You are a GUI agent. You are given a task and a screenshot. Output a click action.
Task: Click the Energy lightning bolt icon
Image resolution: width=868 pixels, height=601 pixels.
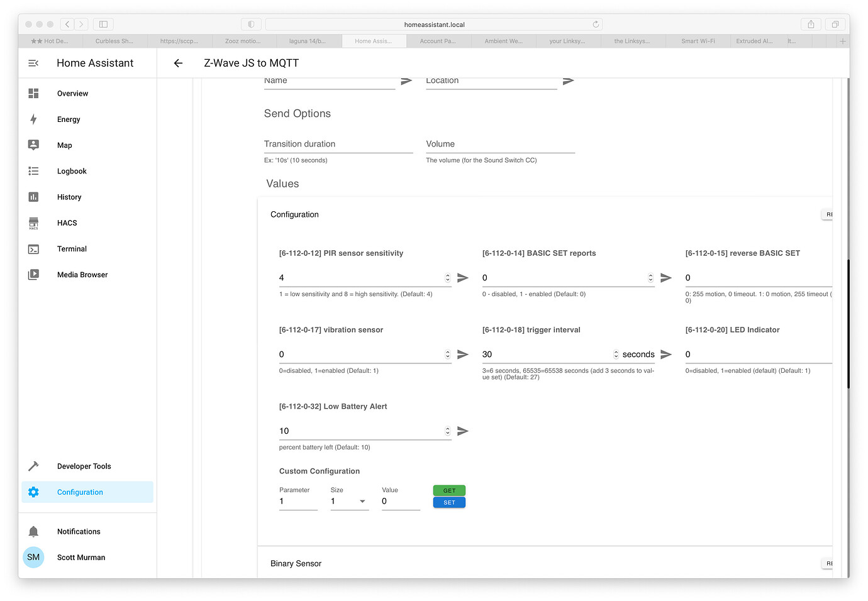[33, 119]
